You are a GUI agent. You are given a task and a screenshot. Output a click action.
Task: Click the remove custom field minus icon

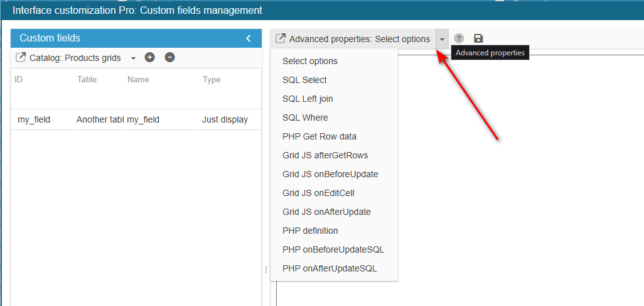click(169, 58)
